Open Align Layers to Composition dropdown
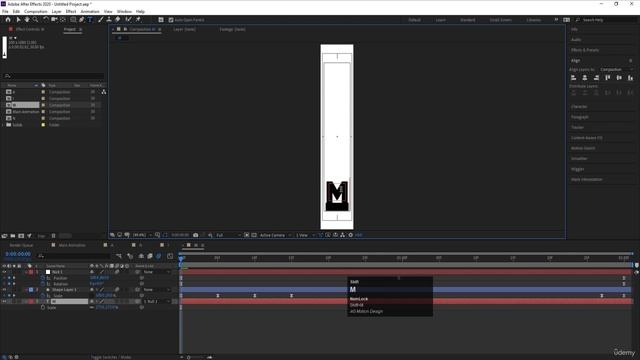Screen dimensions: 640x360 [x=616, y=69]
